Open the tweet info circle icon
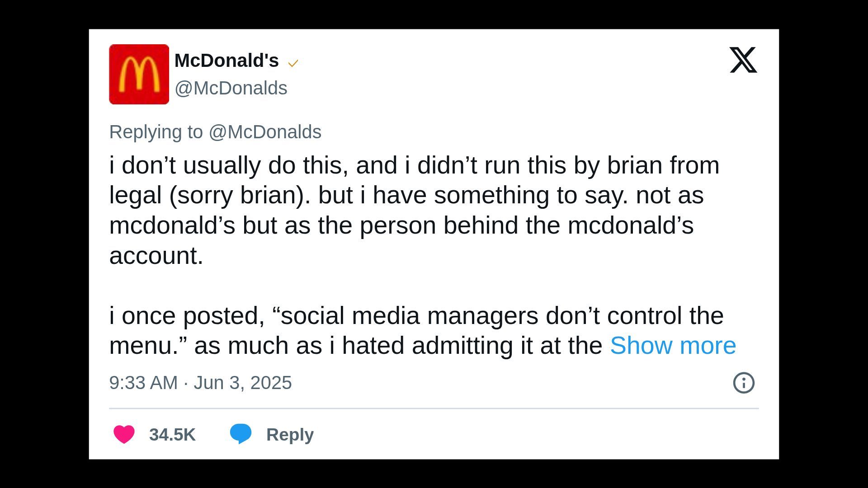This screenshot has width=868, height=488. (743, 383)
